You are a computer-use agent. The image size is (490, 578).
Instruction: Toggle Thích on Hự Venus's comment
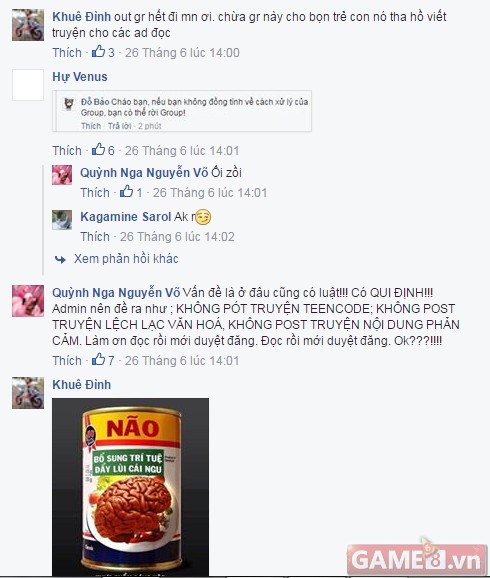pos(67,151)
